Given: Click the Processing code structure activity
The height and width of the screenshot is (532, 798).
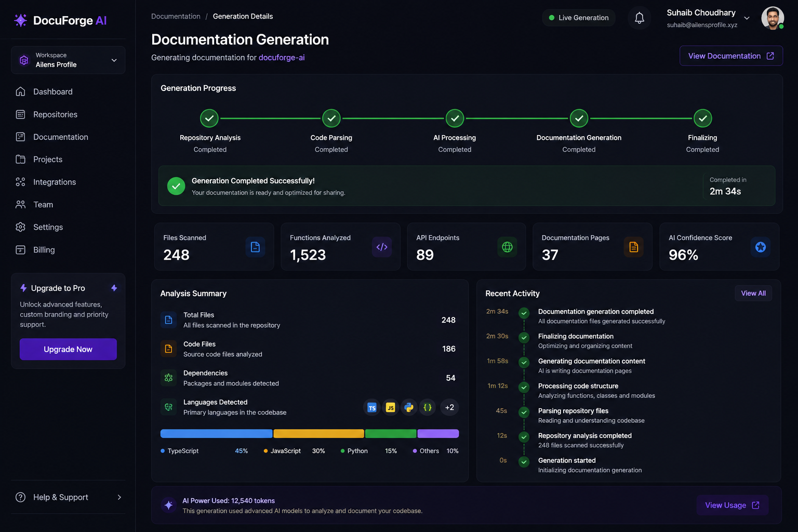Looking at the screenshot, I should tap(596, 391).
